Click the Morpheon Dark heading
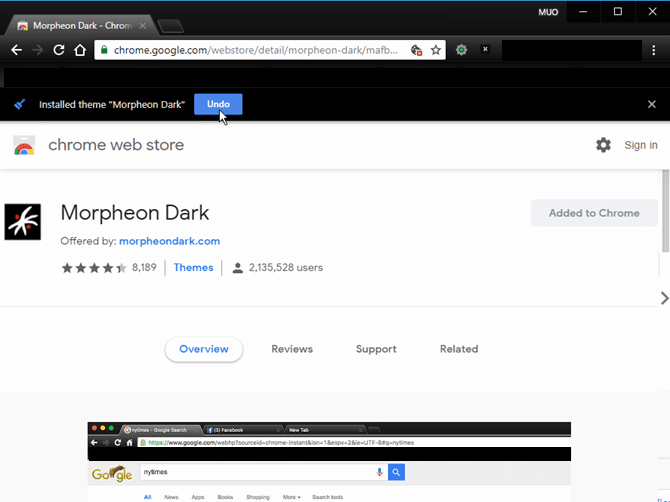This screenshot has height=502, width=670. point(135,212)
